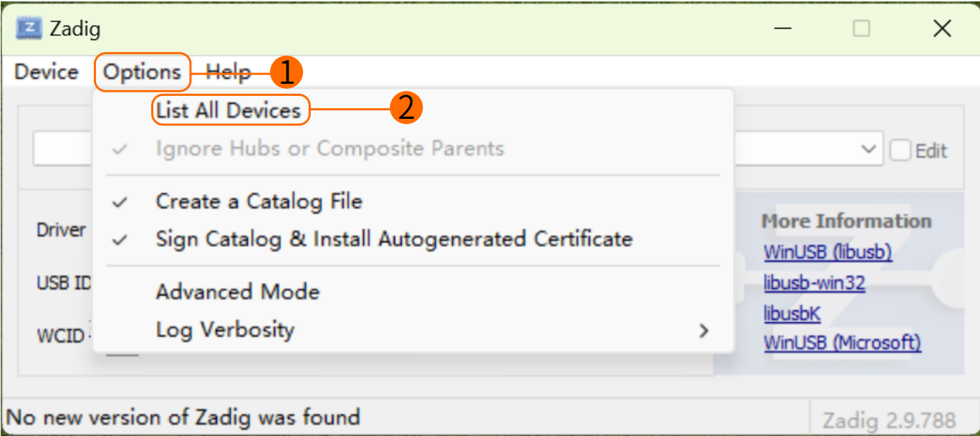Minimize the Zadig window

click(x=784, y=29)
